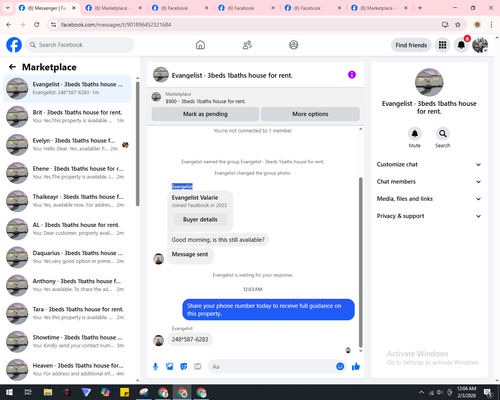
Task: Open a new browser tab
Action: click(x=420, y=8)
